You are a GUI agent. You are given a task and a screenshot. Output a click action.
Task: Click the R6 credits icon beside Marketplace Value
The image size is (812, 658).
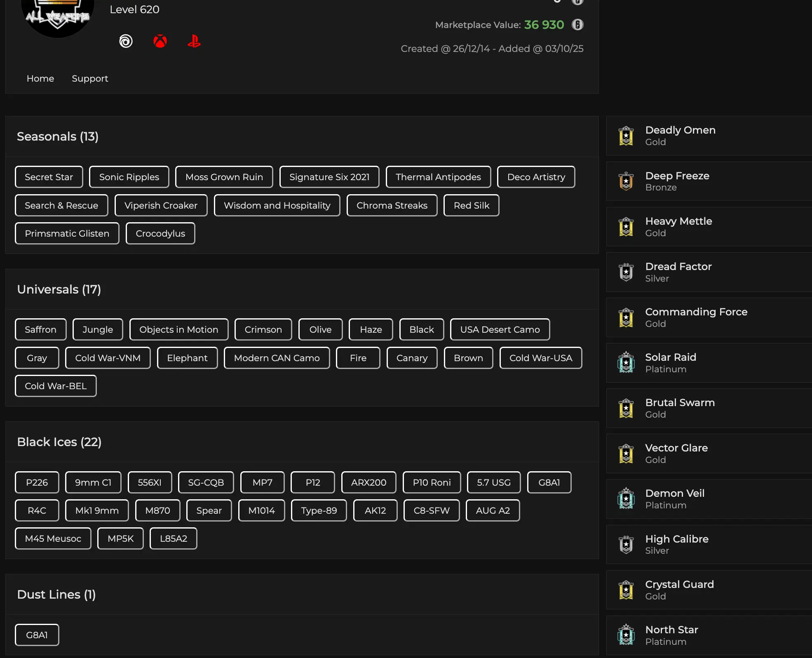[x=577, y=25]
